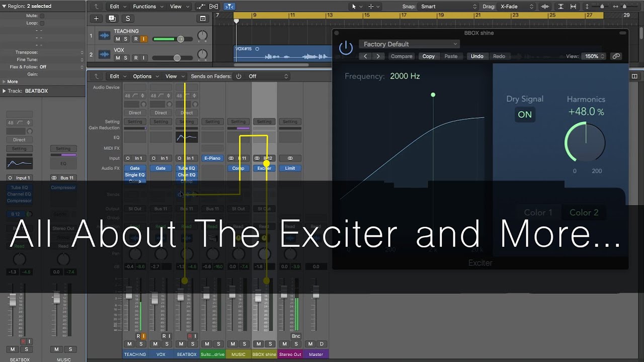Click the Flex show/hide icon in the toolbar

pyautogui.click(x=214, y=7)
